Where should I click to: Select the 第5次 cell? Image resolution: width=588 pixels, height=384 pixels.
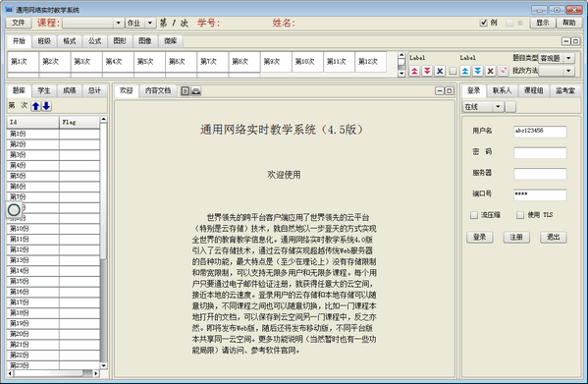pyautogui.click(x=149, y=62)
